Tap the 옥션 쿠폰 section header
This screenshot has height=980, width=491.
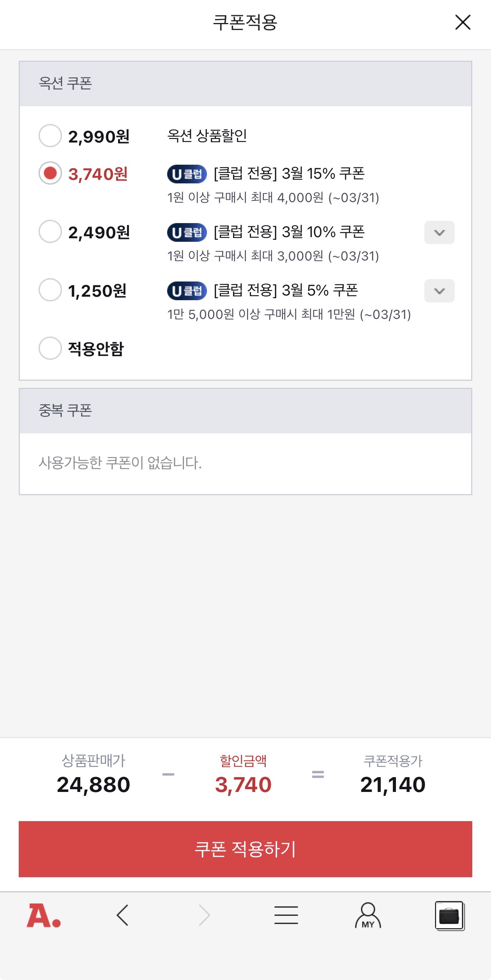(x=65, y=83)
